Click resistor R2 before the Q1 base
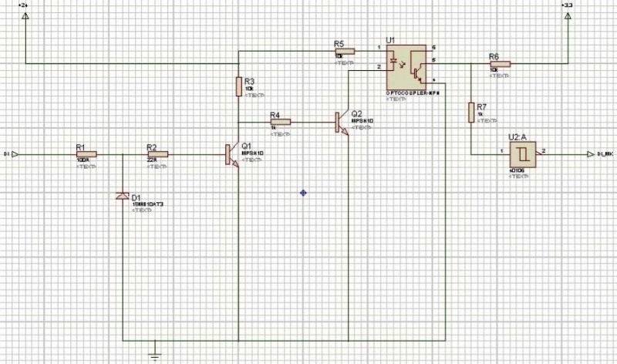The image size is (617, 364). point(157,154)
